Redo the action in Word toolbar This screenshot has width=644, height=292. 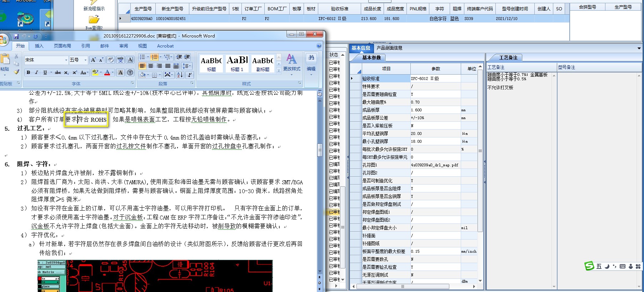pyautogui.click(x=36, y=36)
